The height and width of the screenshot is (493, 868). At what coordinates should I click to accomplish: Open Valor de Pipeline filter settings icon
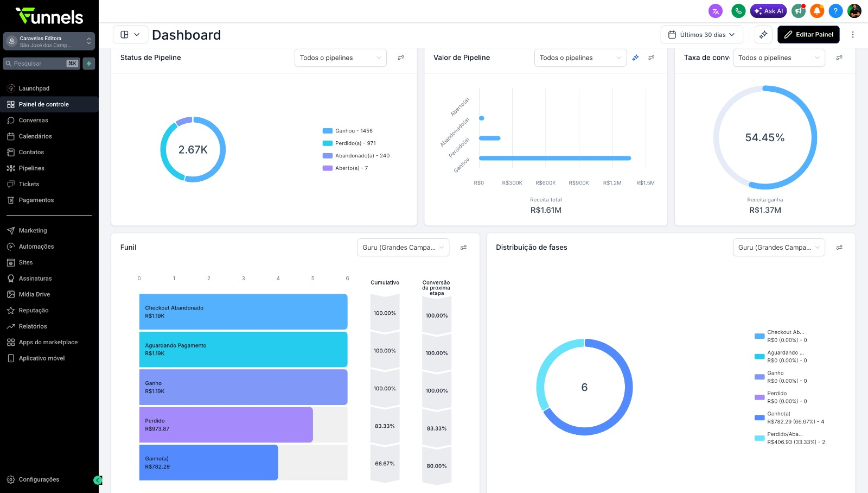(x=652, y=58)
